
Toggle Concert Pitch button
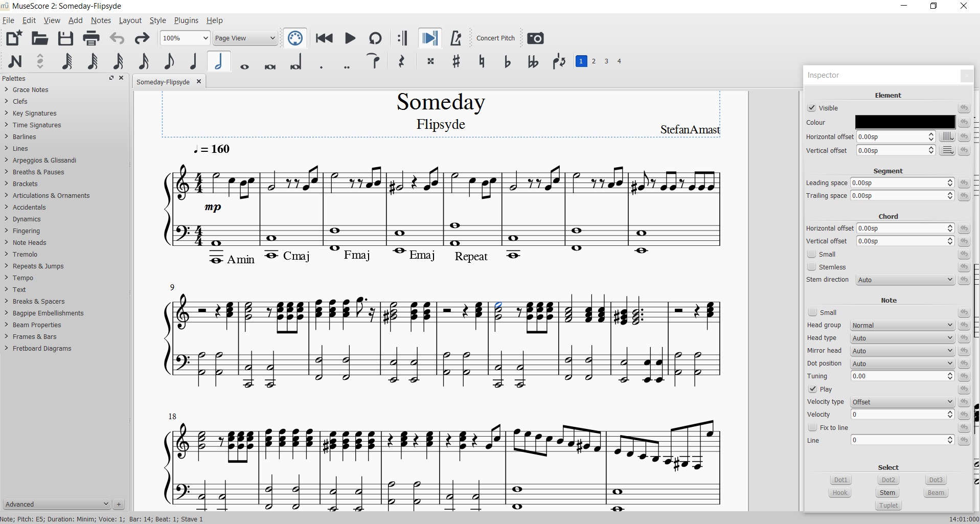tap(495, 38)
